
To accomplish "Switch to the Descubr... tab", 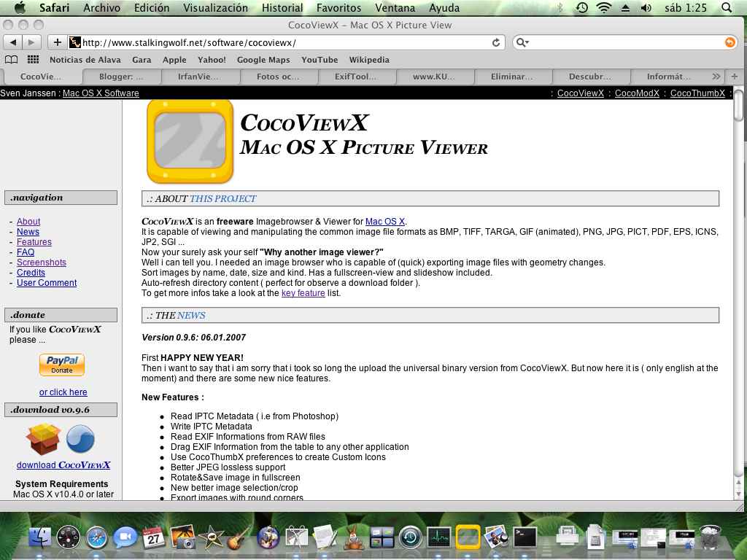I will 590,76.
